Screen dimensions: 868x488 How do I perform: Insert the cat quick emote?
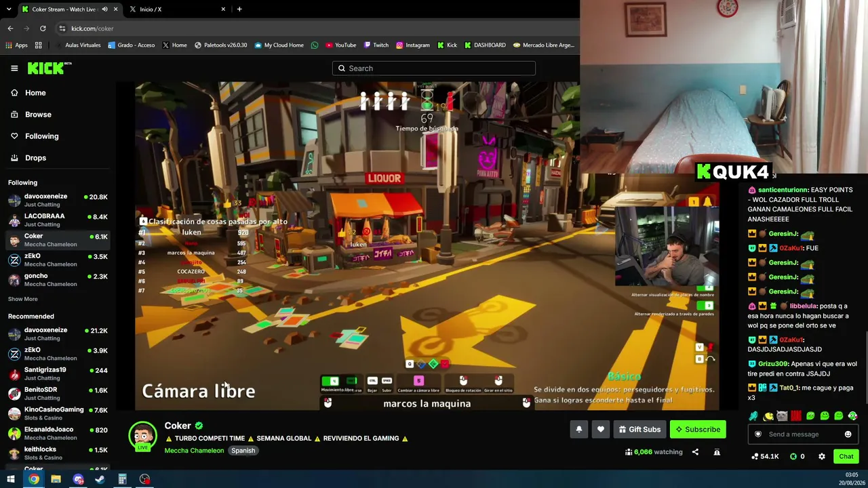(782, 416)
